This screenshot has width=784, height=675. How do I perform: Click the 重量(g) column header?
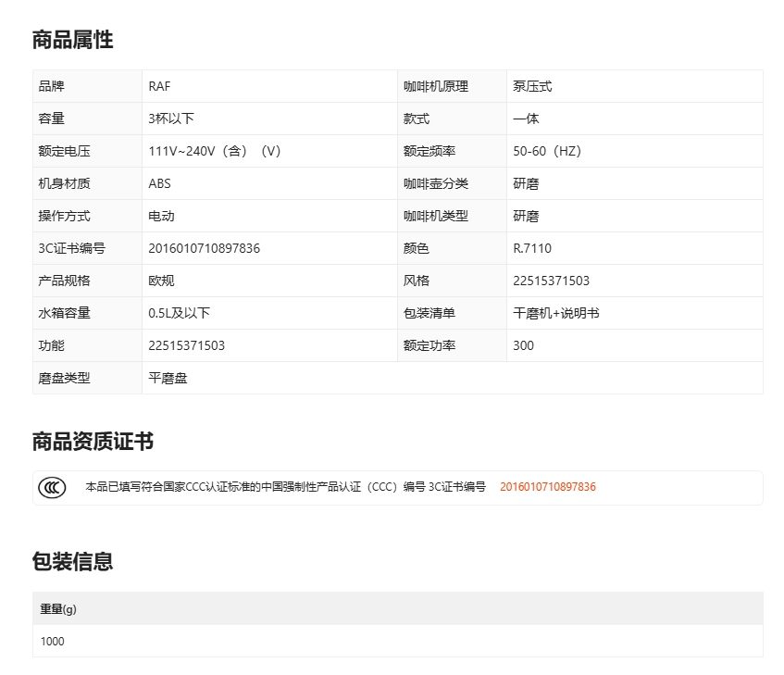point(57,608)
